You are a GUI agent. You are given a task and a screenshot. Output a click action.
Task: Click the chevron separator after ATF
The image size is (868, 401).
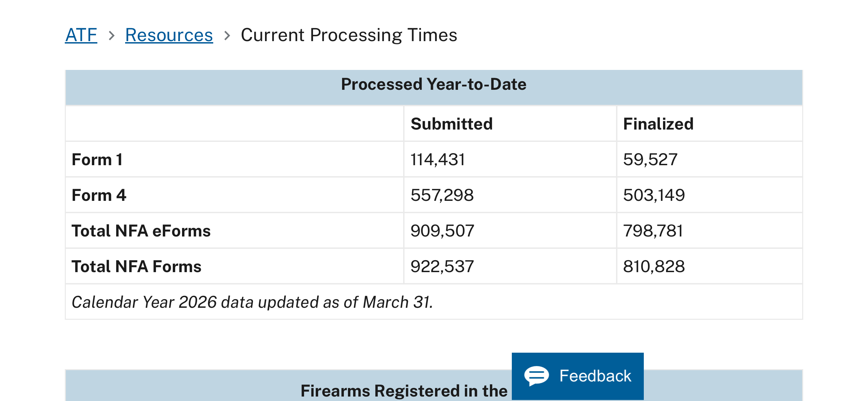coord(111,35)
